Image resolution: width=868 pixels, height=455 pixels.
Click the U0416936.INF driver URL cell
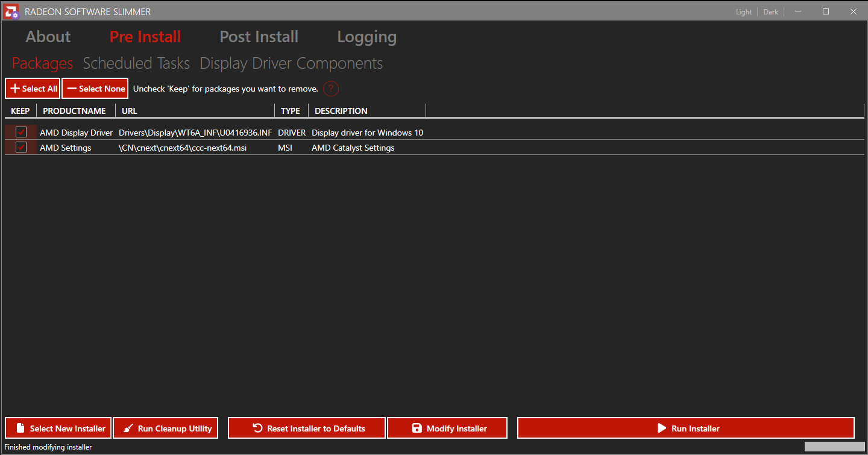pos(195,133)
